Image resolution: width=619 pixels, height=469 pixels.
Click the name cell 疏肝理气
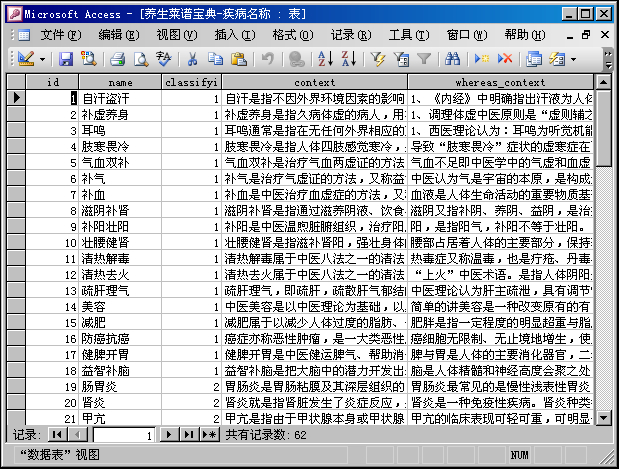point(120,291)
